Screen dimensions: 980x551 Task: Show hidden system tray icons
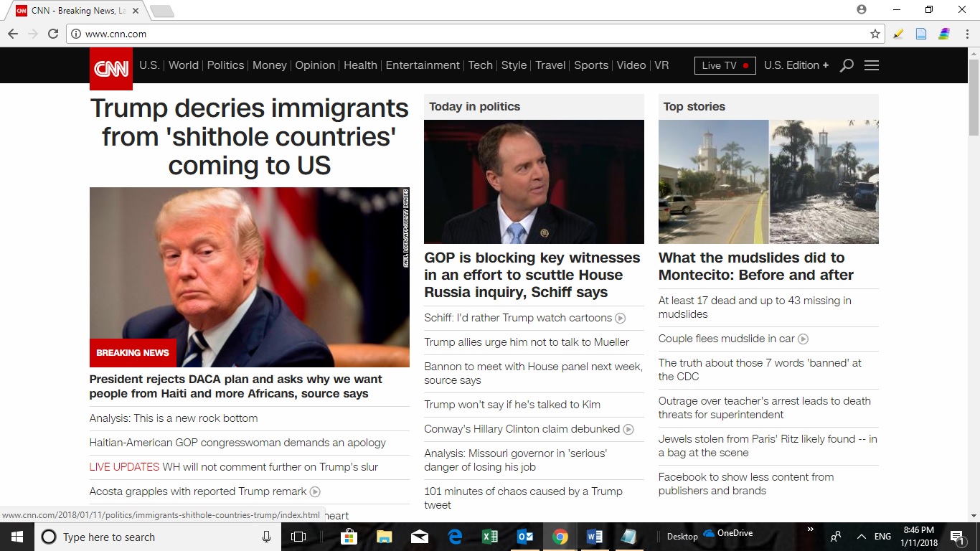tap(862, 537)
